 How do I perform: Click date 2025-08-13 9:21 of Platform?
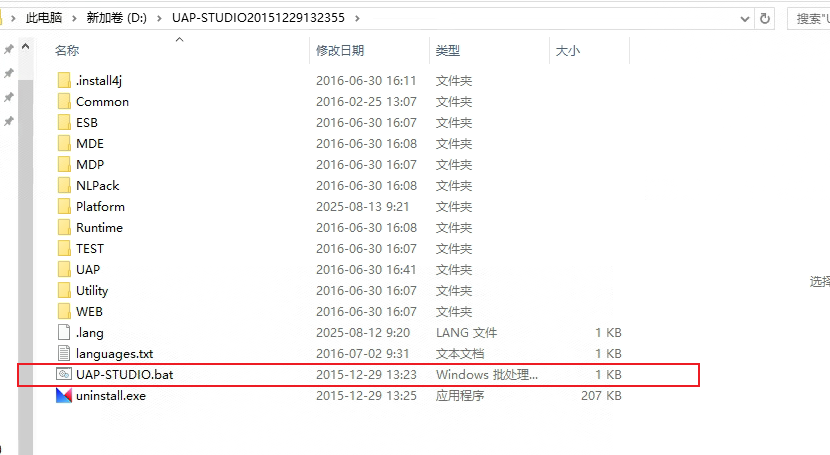pyautogui.click(x=363, y=207)
